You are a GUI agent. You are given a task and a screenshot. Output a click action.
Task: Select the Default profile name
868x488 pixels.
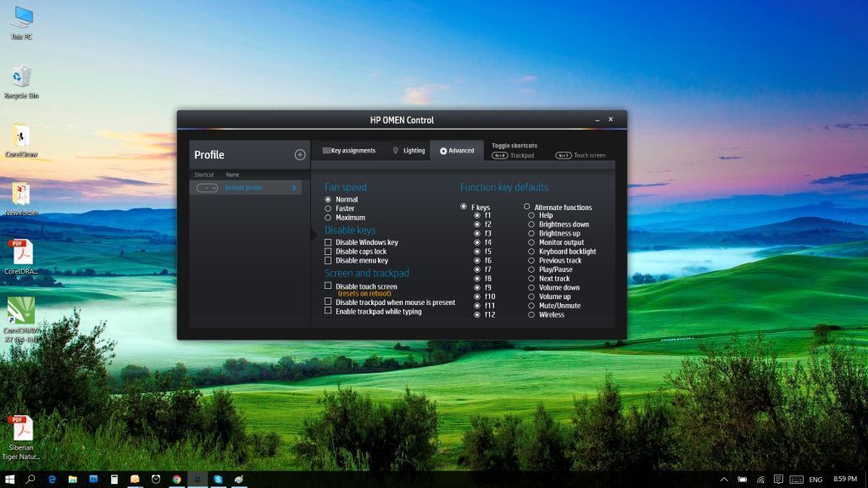tap(243, 188)
